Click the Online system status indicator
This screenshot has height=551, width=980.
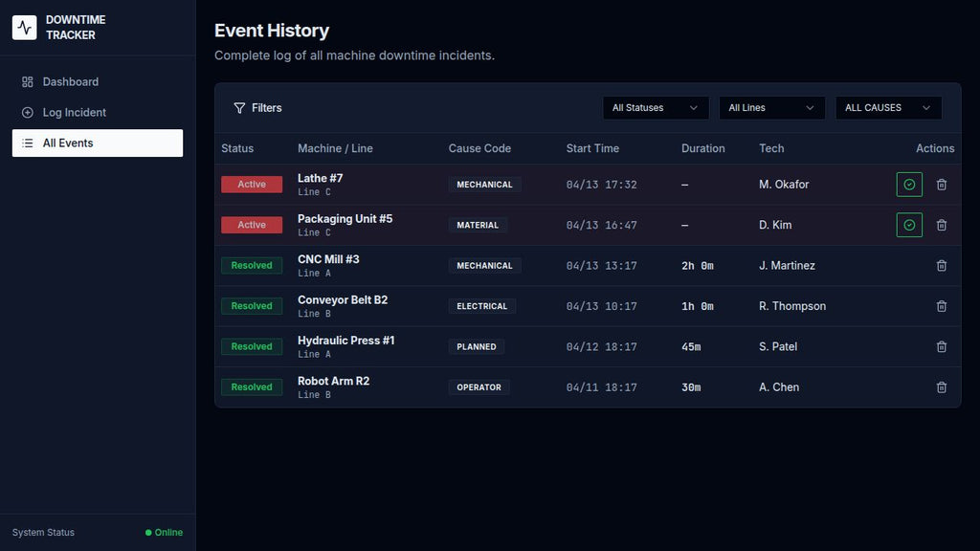click(x=164, y=533)
